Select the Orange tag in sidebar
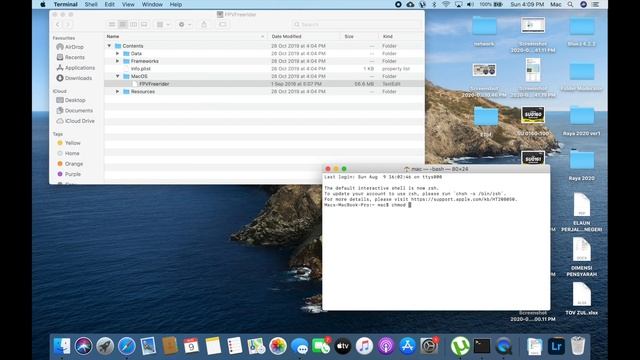The width and height of the screenshot is (640, 360). tap(70, 164)
